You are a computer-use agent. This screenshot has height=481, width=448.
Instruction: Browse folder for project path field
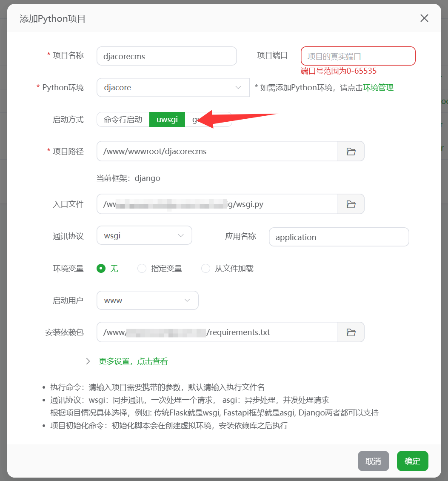pos(351,151)
